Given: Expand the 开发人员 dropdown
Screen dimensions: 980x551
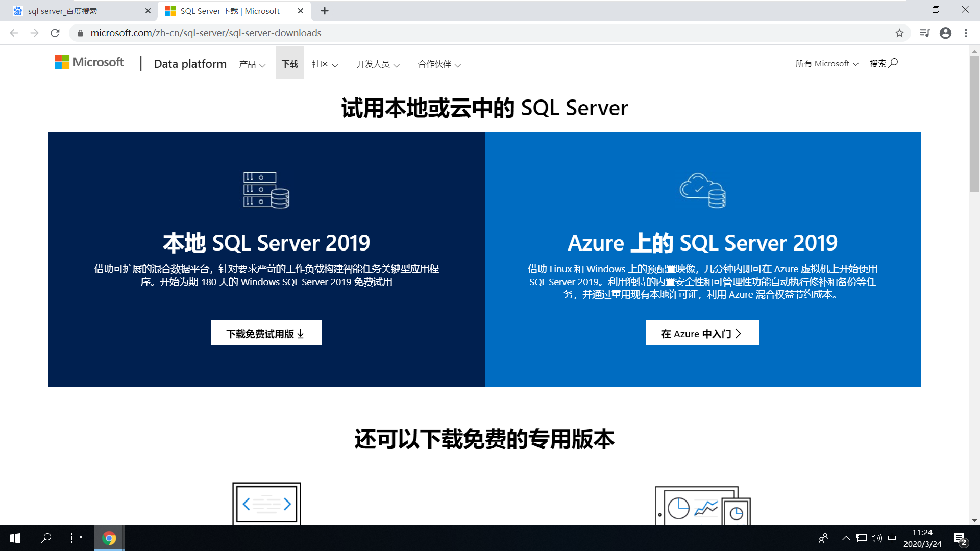Looking at the screenshot, I should pyautogui.click(x=377, y=64).
